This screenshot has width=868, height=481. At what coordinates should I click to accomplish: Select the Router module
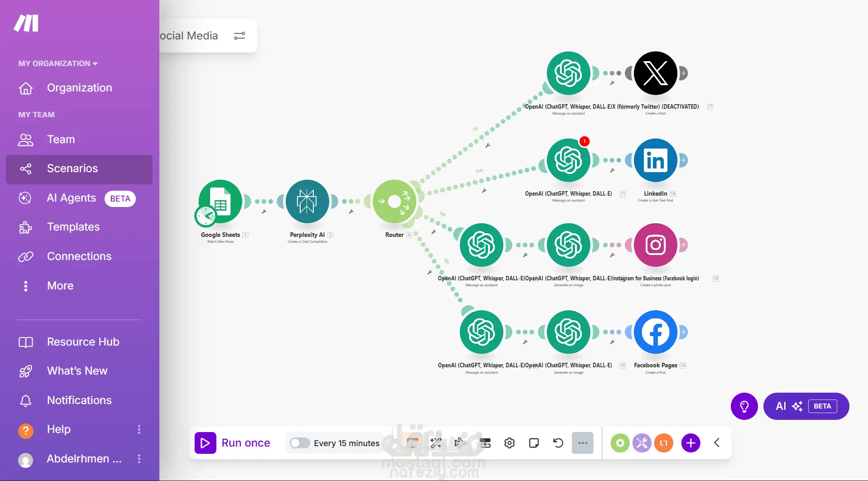tap(394, 202)
